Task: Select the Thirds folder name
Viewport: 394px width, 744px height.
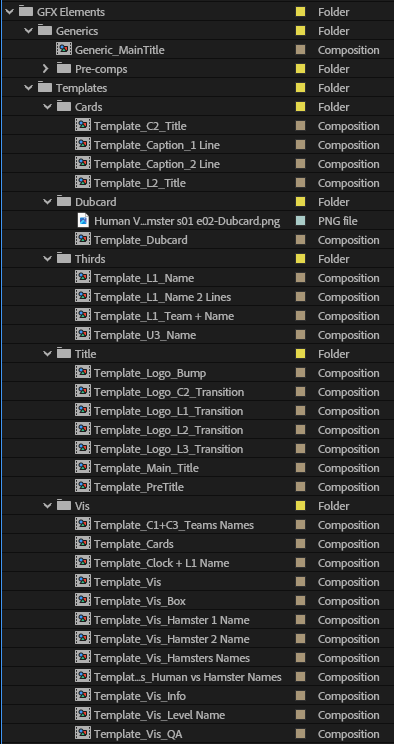Action: (x=90, y=259)
